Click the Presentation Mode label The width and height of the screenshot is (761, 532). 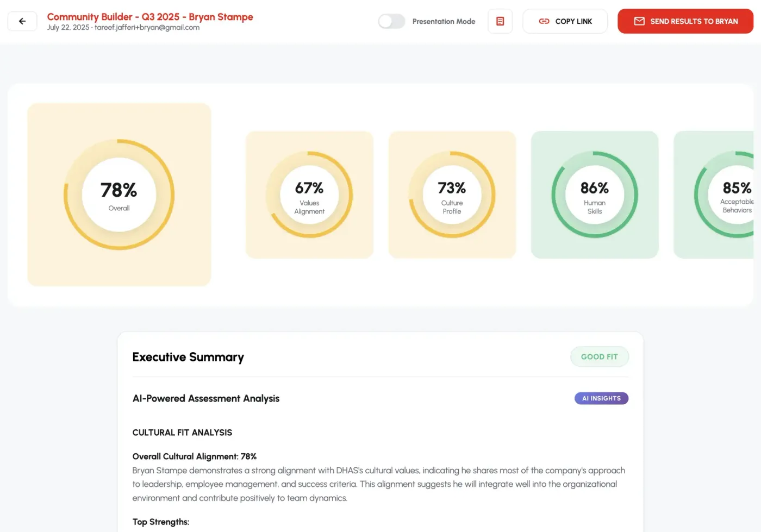pos(444,21)
